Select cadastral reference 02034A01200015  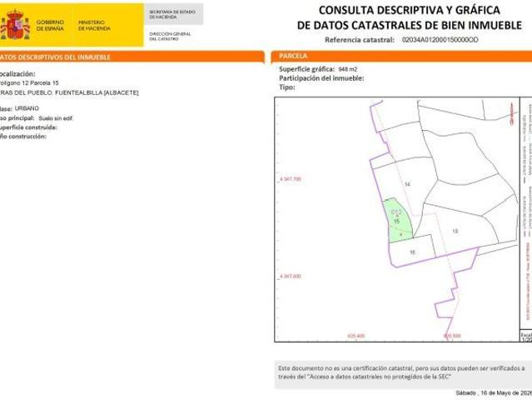440,40
